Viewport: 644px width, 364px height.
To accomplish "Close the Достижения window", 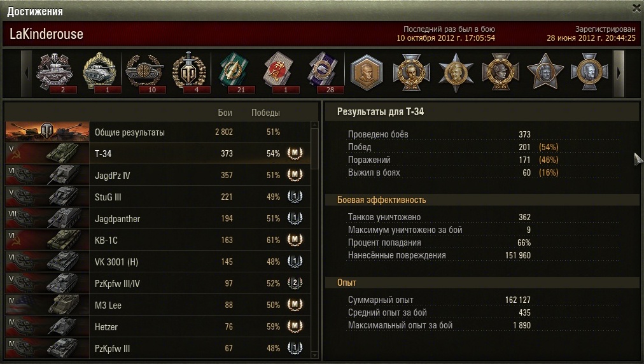I will [636, 8].
